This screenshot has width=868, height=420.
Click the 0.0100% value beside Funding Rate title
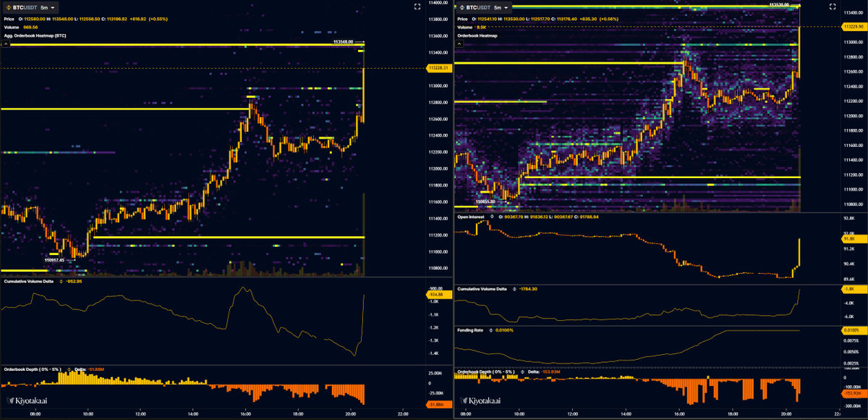pyautogui.click(x=504, y=330)
